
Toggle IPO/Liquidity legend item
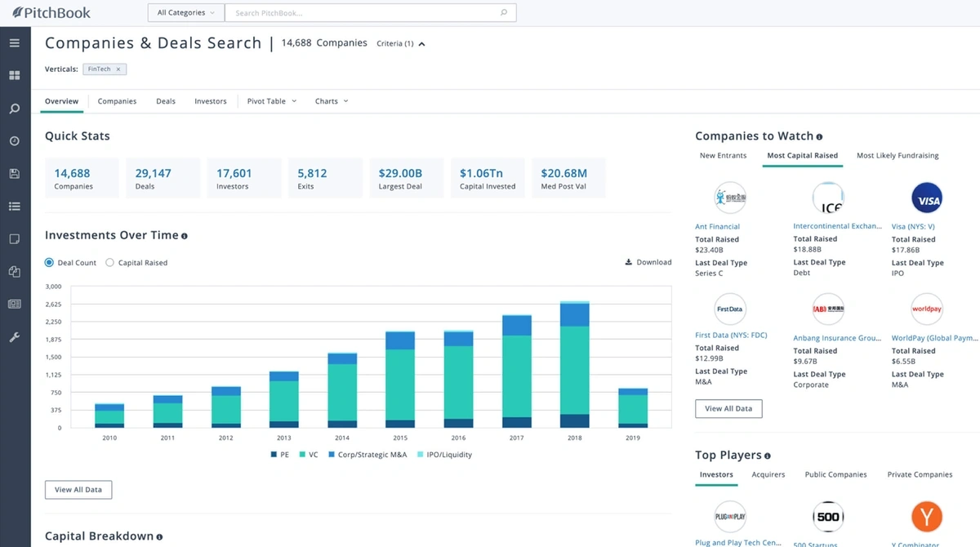click(x=444, y=455)
